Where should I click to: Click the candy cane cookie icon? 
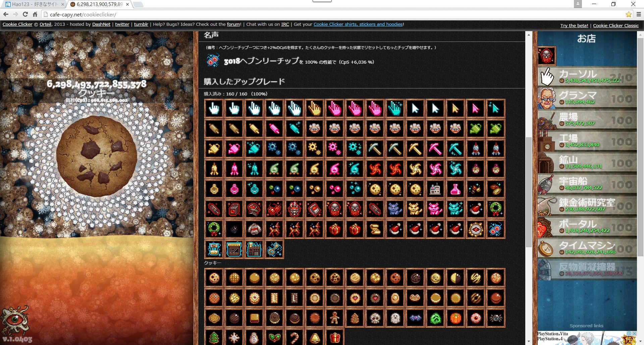point(294,337)
